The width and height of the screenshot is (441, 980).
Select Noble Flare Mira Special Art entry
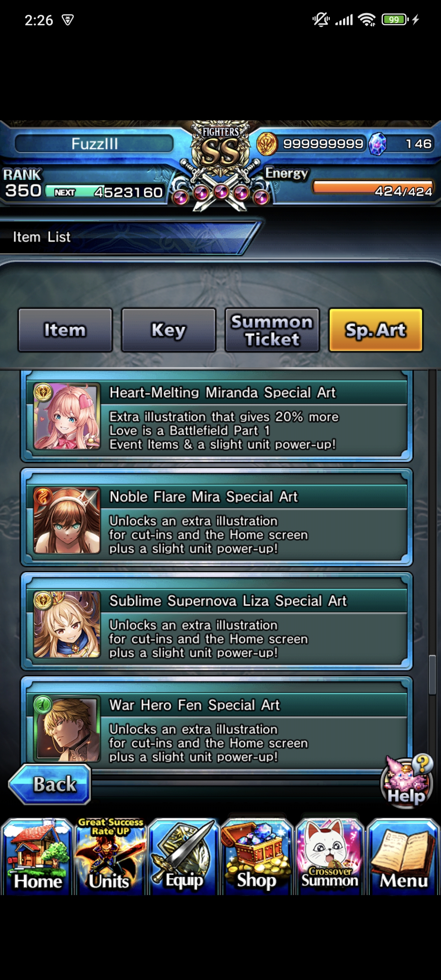(x=217, y=517)
